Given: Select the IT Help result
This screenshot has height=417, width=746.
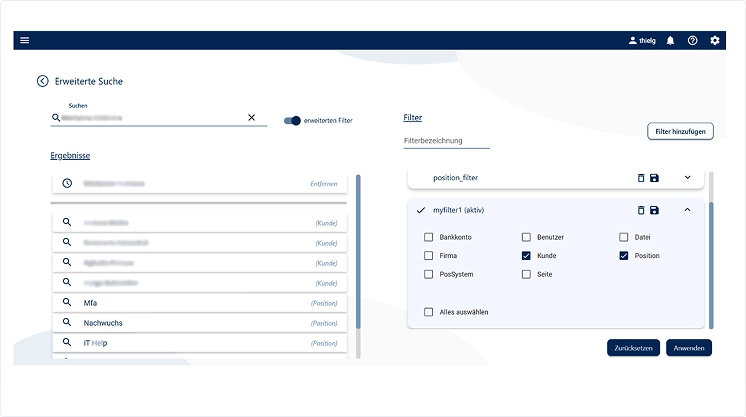Looking at the screenshot, I should coord(199,343).
